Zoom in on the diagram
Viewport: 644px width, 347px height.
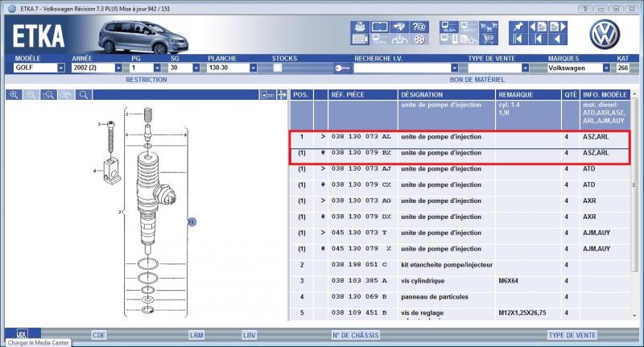click(x=14, y=95)
